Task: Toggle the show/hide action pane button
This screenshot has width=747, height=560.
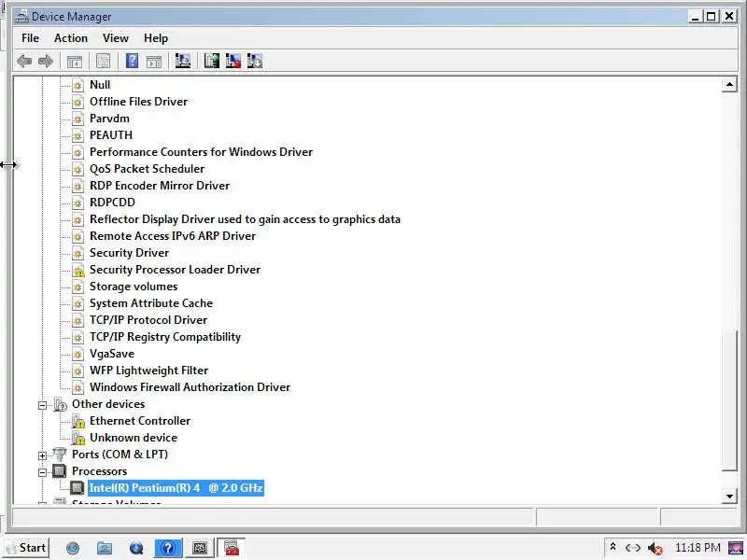Action: point(153,61)
